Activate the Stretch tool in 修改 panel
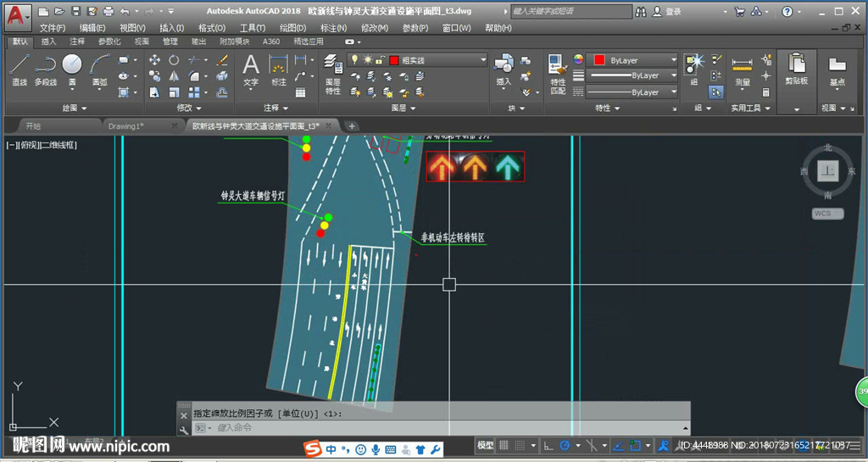The height and width of the screenshot is (462, 868). pos(155,92)
